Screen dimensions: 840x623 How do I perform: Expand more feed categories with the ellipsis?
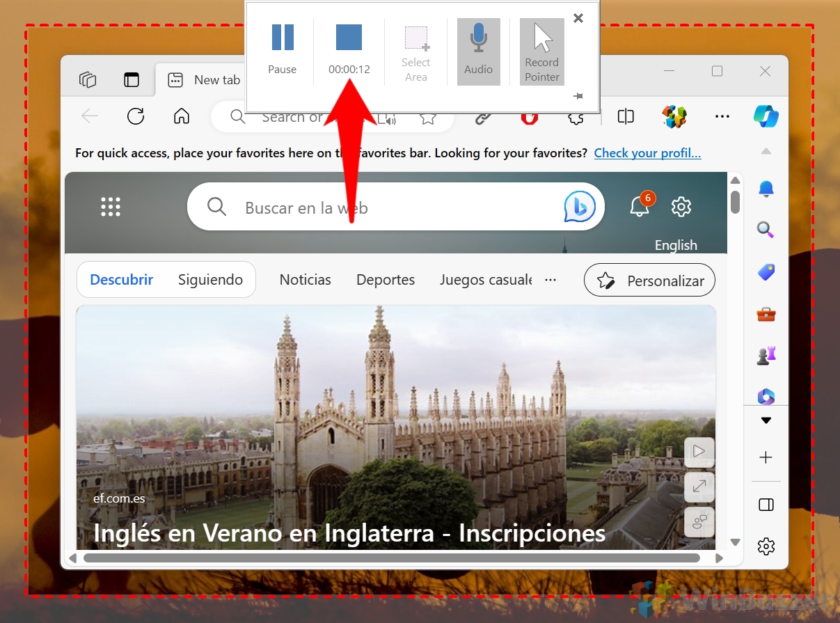pos(550,280)
